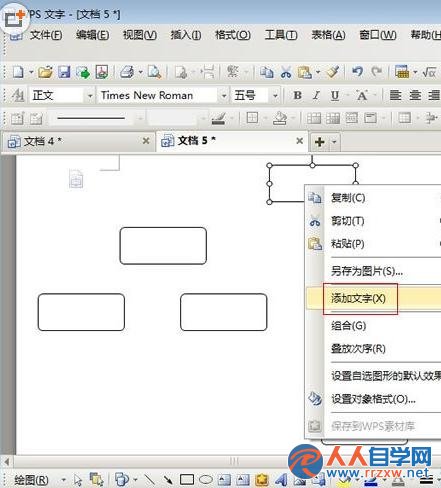Choose 组合(G) from the context menu
The height and width of the screenshot is (488, 441).
coord(373,325)
